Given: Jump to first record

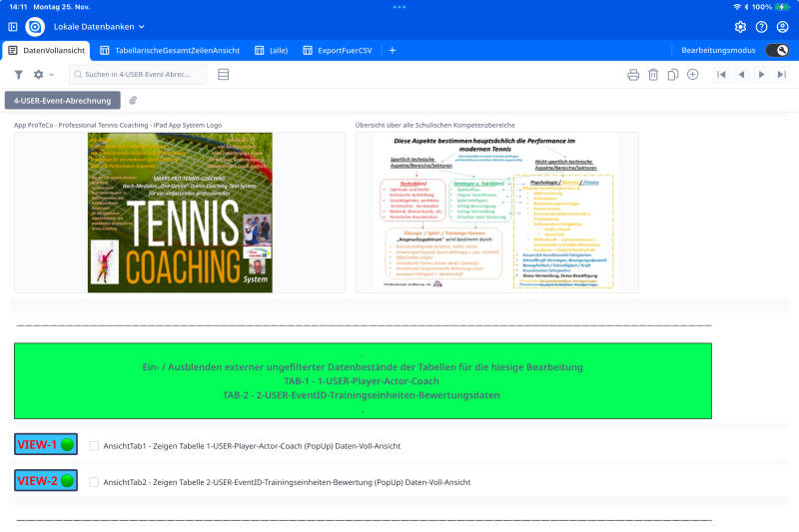Looking at the screenshot, I should (x=721, y=74).
